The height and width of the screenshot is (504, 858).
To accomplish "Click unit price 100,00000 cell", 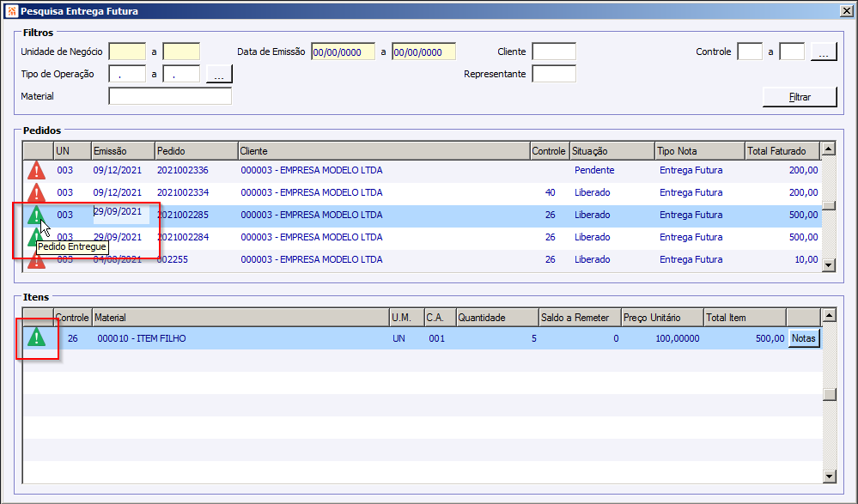I will (678, 339).
